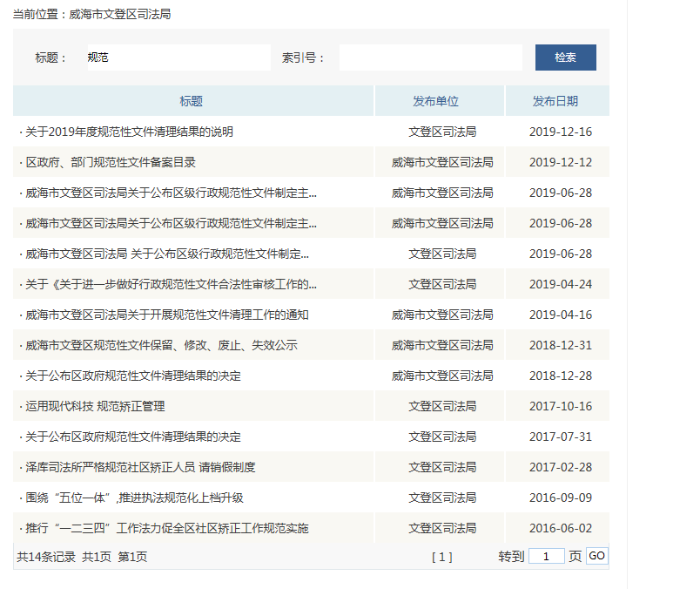Select page [ 1 ] in pagination
Viewport: 700px width, 589px height.
[443, 556]
